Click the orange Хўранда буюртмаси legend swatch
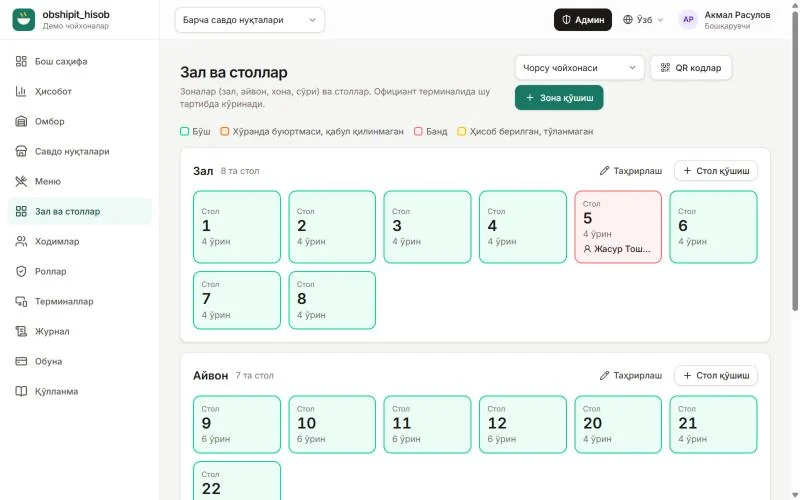This screenshot has height=500, width=800. coord(224,131)
